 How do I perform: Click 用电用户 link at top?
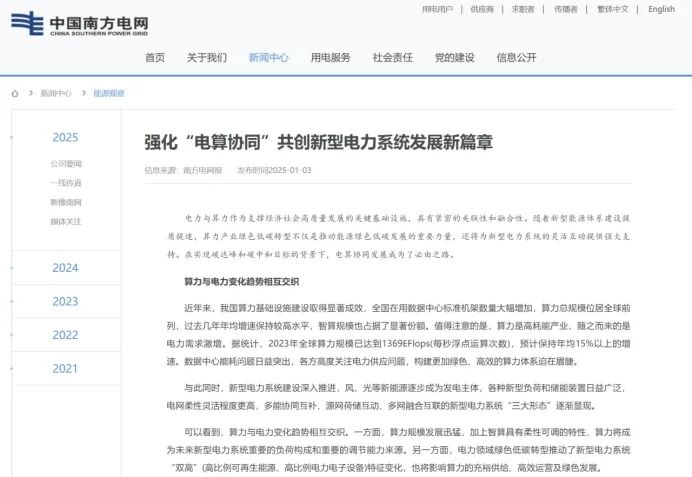pos(437,10)
